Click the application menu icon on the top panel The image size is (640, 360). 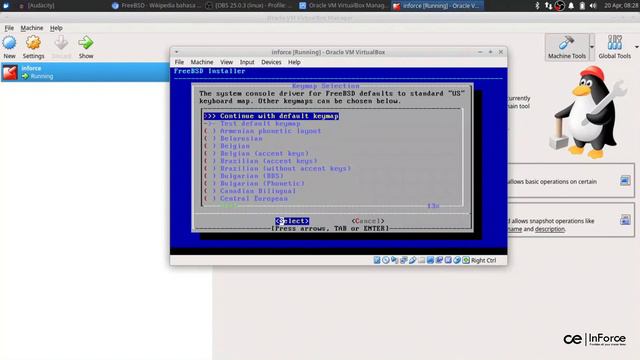6,5
